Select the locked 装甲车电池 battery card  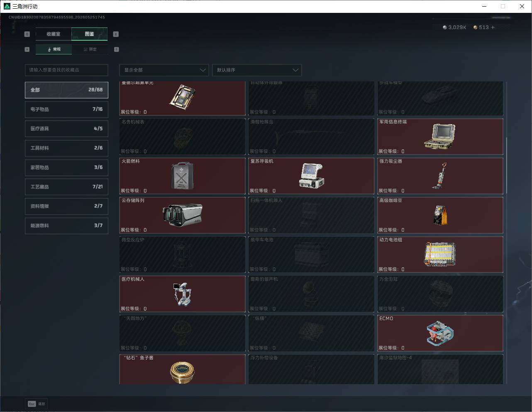(311, 255)
